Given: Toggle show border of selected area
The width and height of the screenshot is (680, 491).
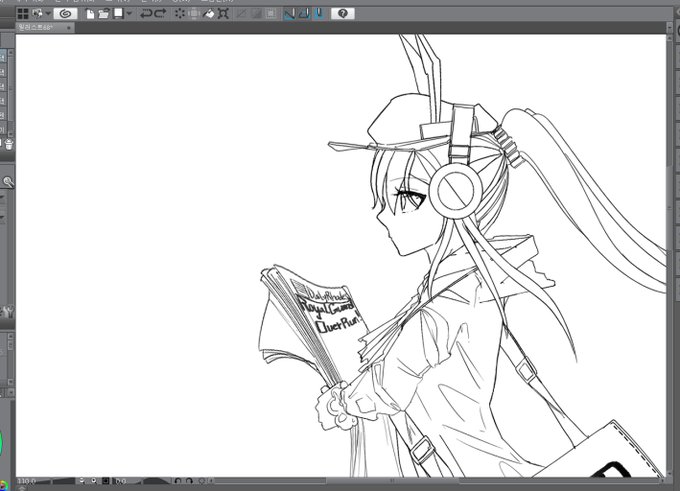Looking at the screenshot, I should 271,14.
